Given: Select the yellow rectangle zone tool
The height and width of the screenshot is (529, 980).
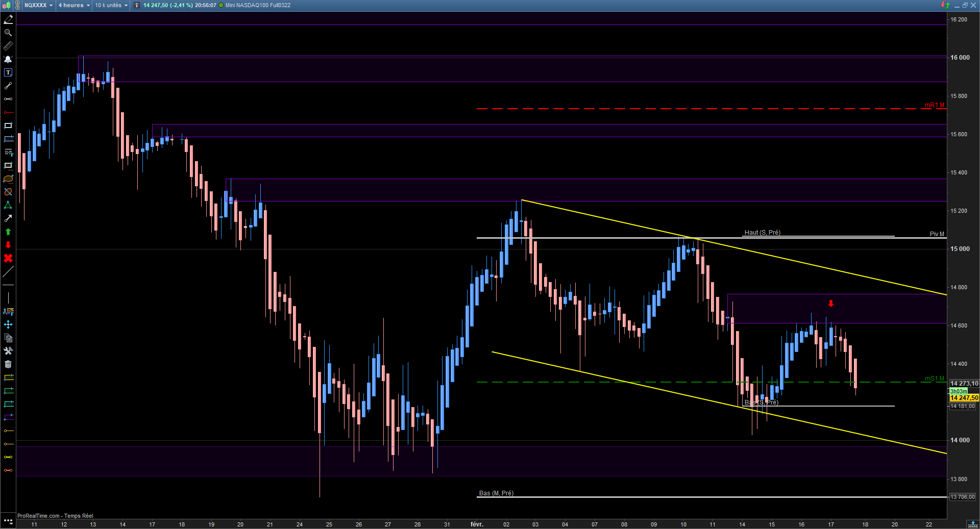Looking at the screenshot, I should [8, 377].
